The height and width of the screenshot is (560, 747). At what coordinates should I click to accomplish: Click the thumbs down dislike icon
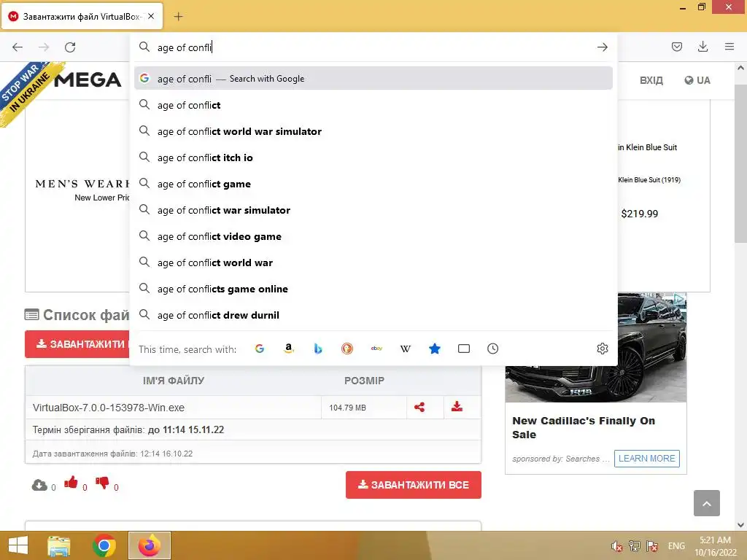pos(102,483)
